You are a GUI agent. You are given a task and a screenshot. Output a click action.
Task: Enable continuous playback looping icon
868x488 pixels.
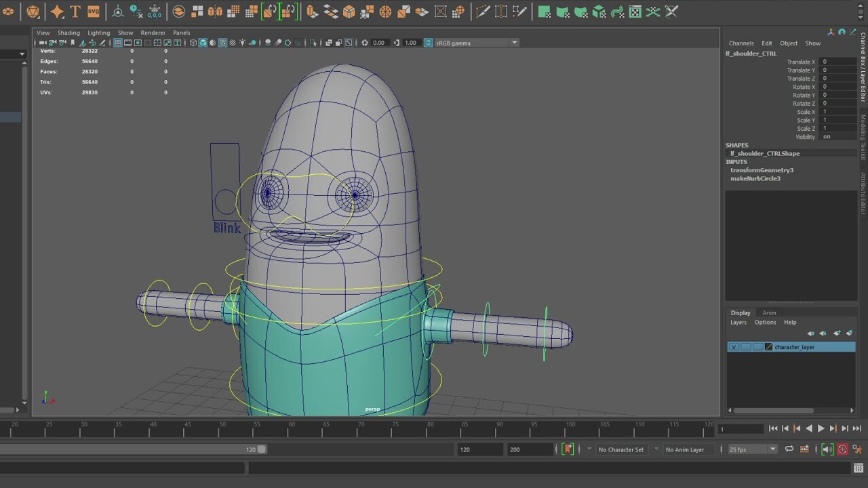click(789, 449)
